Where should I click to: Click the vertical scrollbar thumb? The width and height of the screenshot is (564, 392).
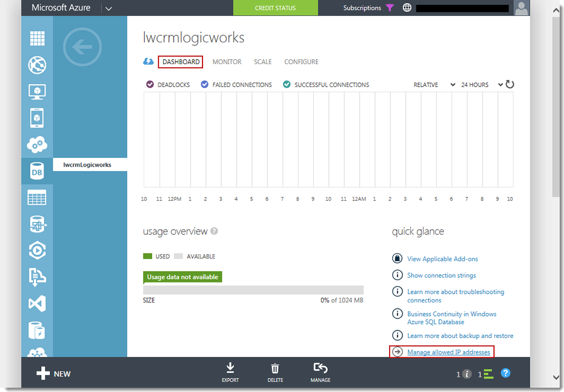(x=556, y=107)
